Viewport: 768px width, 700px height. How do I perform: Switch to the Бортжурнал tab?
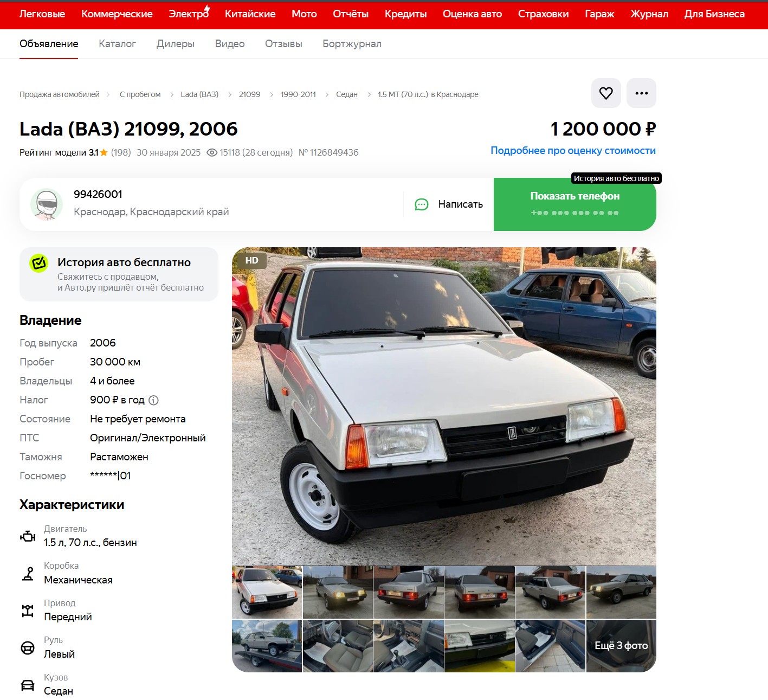[x=352, y=44]
